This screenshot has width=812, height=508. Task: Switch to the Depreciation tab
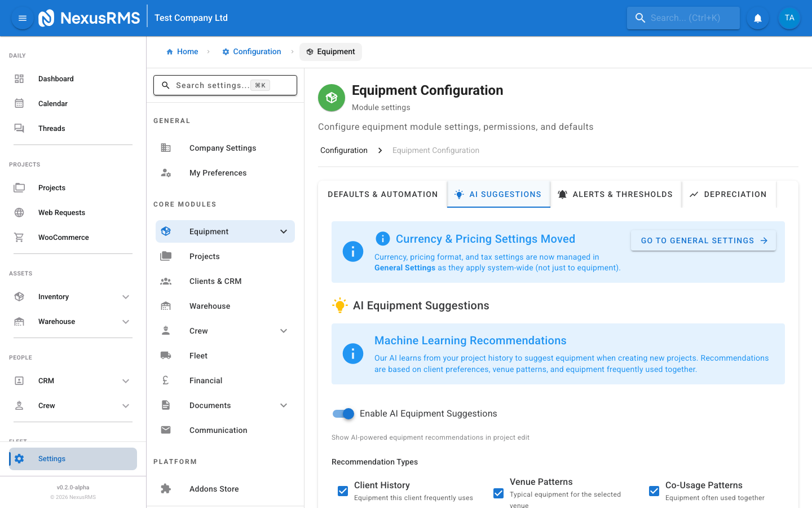click(729, 194)
